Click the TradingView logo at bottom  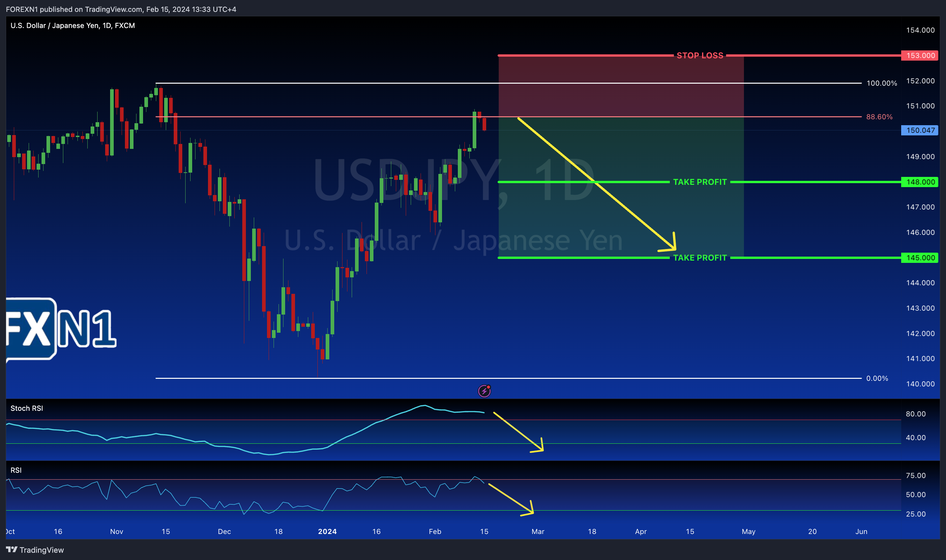click(35, 550)
